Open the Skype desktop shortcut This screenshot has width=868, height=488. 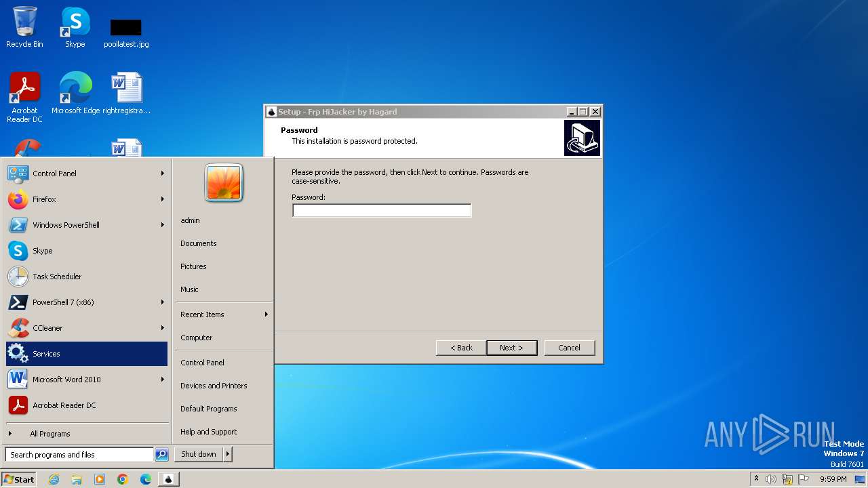75,27
